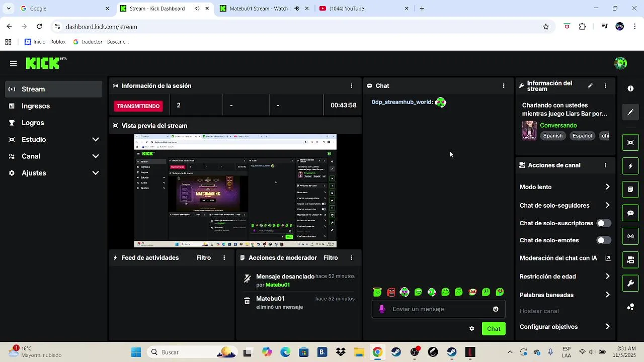Open Acciones de moderador three-dot menu

(351, 258)
